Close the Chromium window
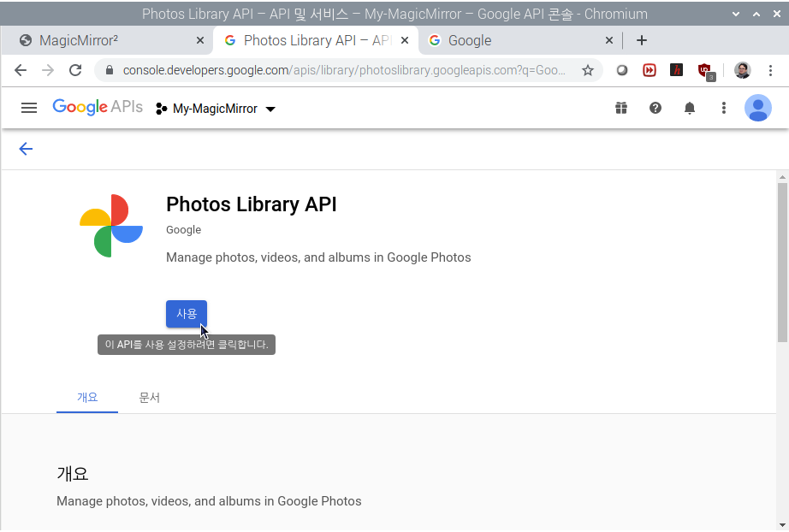 pyautogui.click(x=776, y=14)
